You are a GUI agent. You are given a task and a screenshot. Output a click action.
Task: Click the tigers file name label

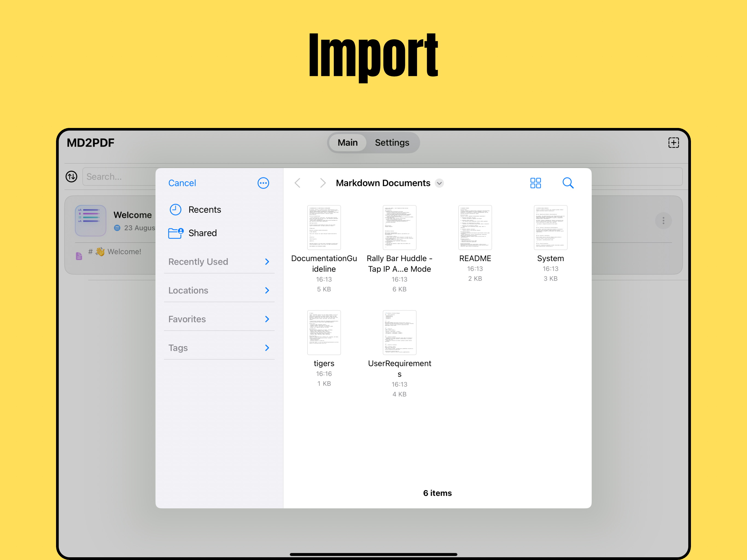click(324, 363)
